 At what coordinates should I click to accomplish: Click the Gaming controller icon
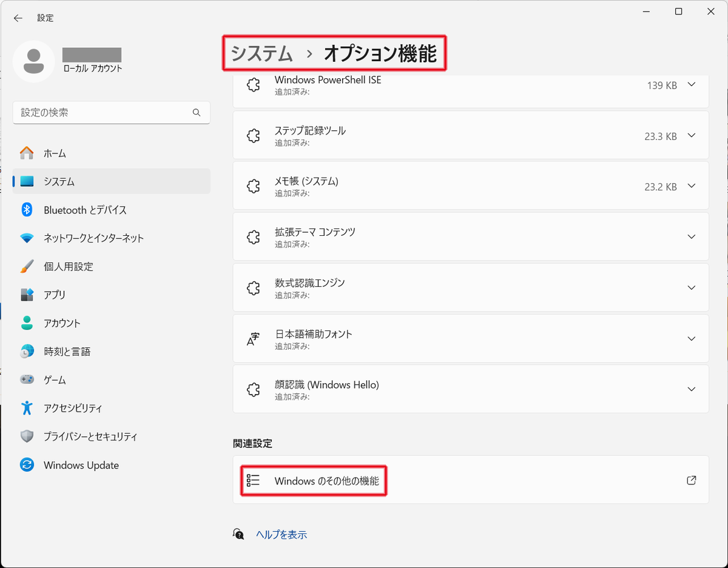click(27, 380)
